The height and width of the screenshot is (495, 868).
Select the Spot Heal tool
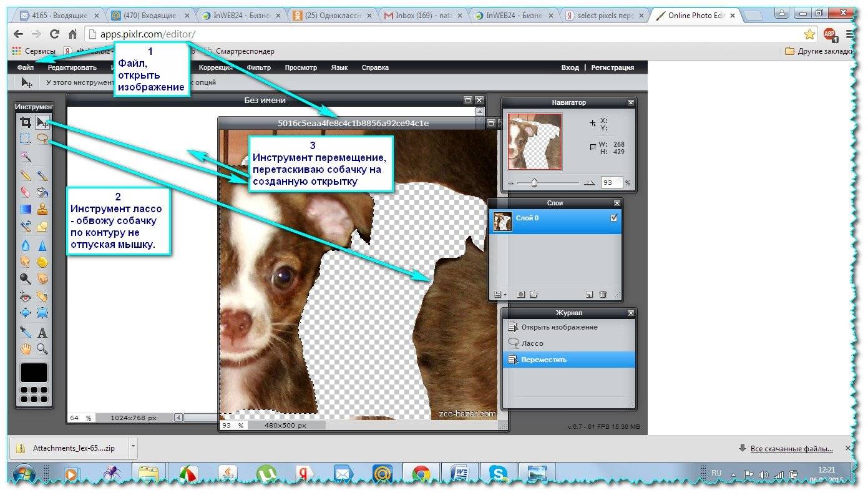point(42,296)
